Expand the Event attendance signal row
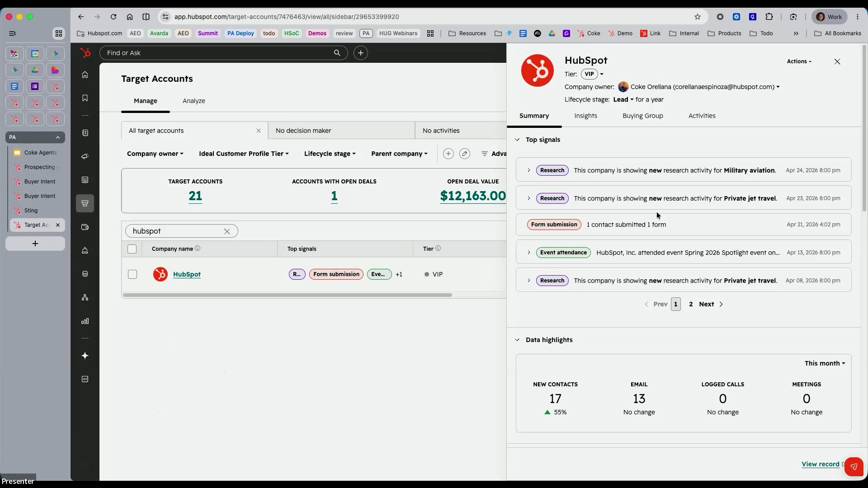Image resolution: width=868 pixels, height=488 pixels. [x=528, y=253]
